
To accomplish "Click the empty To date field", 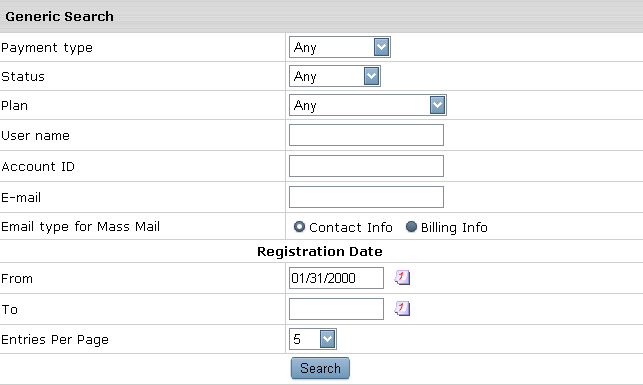I will pos(336,309).
